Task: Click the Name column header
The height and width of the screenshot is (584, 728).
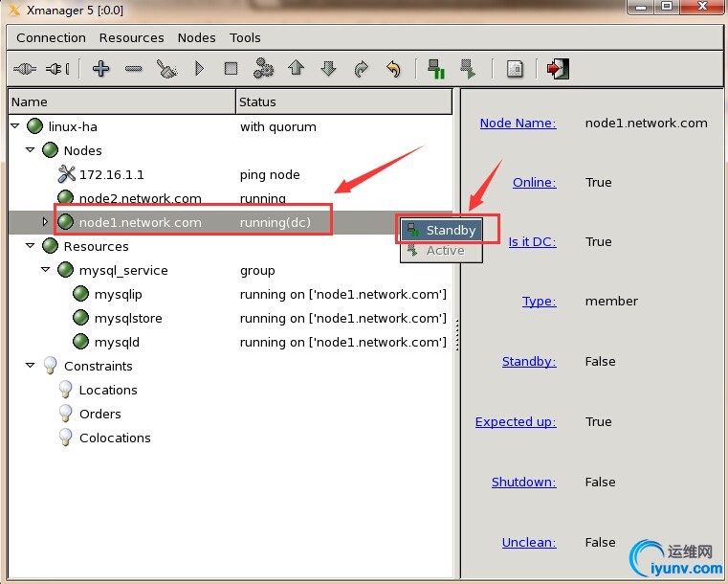Action: tap(122, 101)
